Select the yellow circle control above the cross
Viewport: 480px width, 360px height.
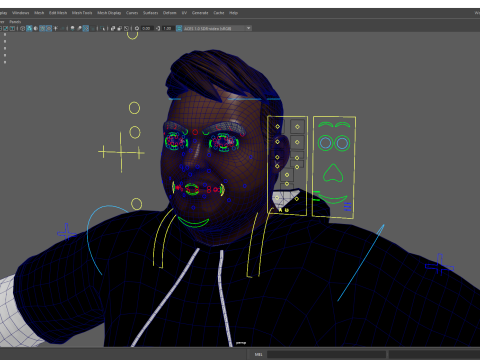coord(135,132)
